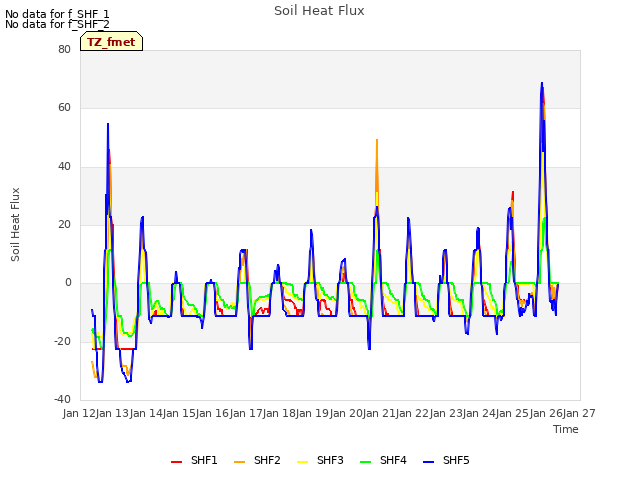The width and height of the screenshot is (640, 480).
Task: Click the SHF5 legend entry
Action: (446, 460)
